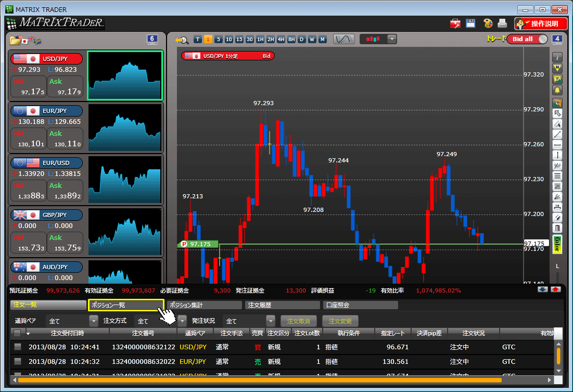Click the blue info 'i' icon
Image resolution: width=573 pixels, height=392 pixels.
(557, 57)
